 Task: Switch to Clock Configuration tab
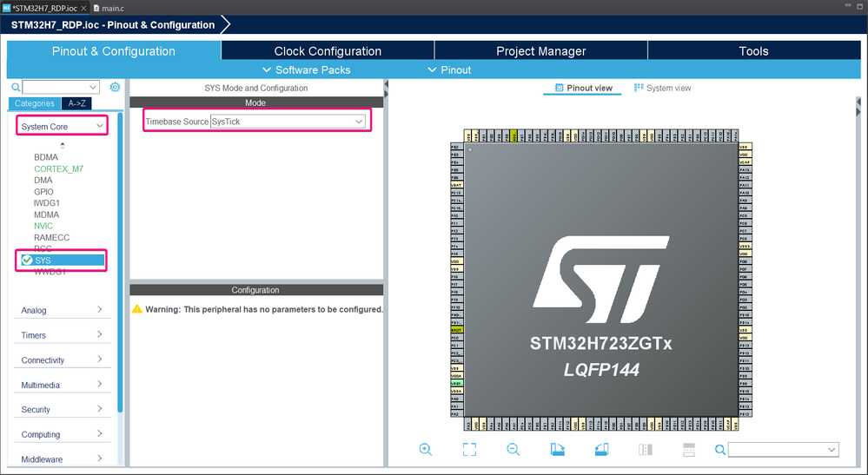(x=328, y=51)
